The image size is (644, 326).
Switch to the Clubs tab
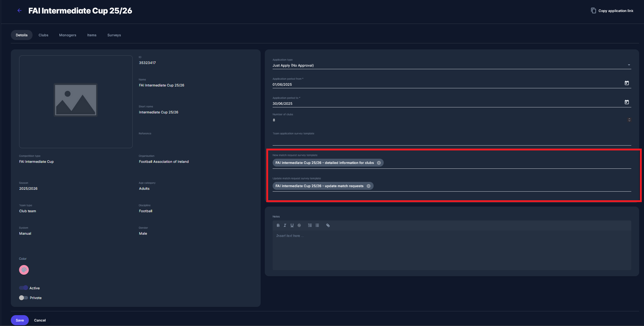[x=43, y=35]
